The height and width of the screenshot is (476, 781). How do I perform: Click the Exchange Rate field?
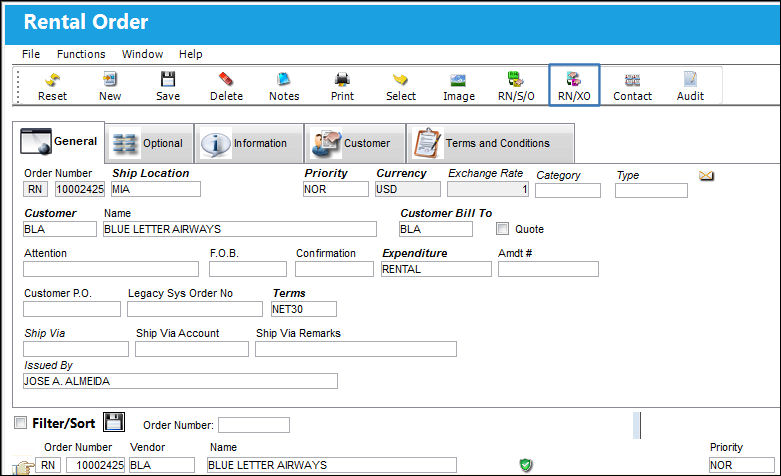coord(488,189)
